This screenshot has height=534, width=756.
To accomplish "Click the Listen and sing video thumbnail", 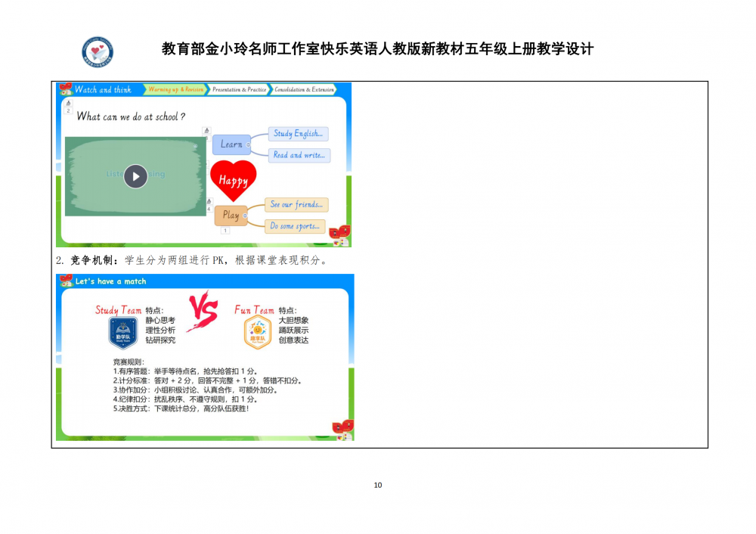I will [135, 176].
